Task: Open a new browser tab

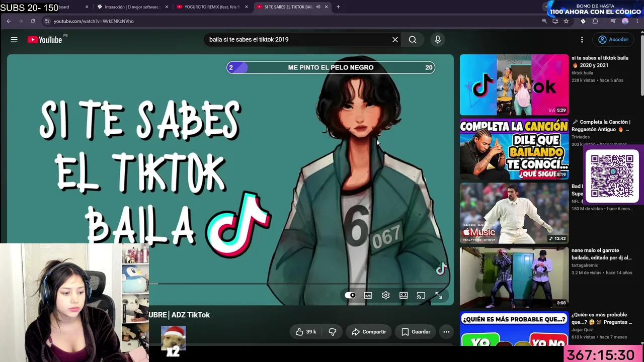Action: click(338, 7)
